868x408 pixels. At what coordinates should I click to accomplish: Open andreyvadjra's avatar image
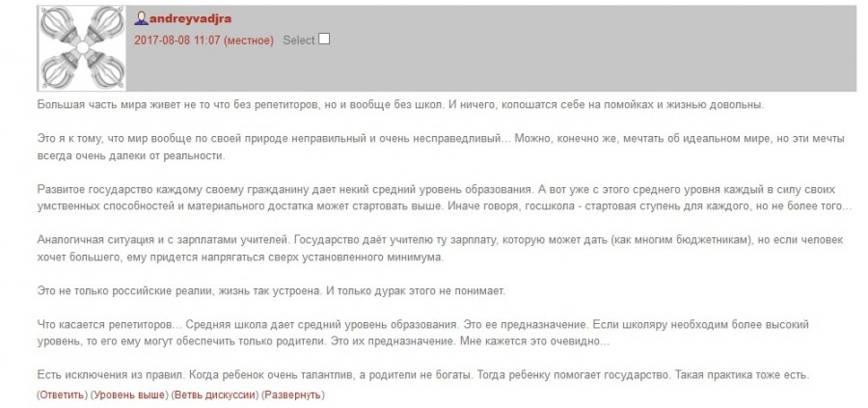coord(82,48)
